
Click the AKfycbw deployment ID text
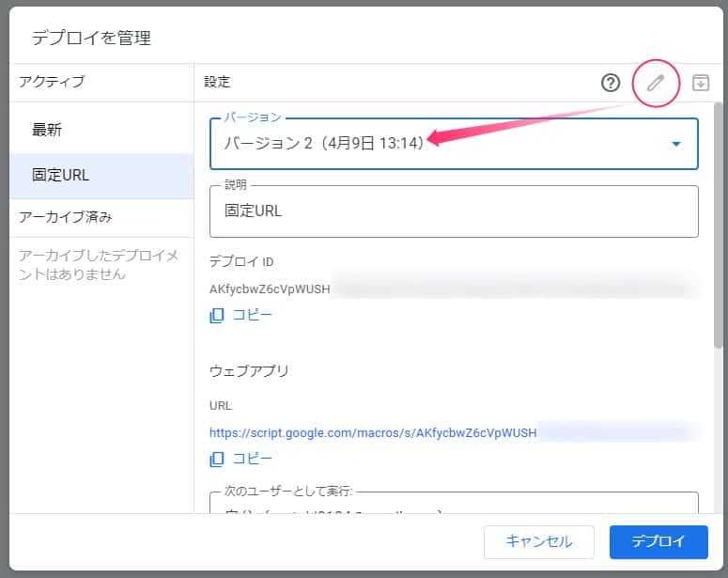click(271, 289)
